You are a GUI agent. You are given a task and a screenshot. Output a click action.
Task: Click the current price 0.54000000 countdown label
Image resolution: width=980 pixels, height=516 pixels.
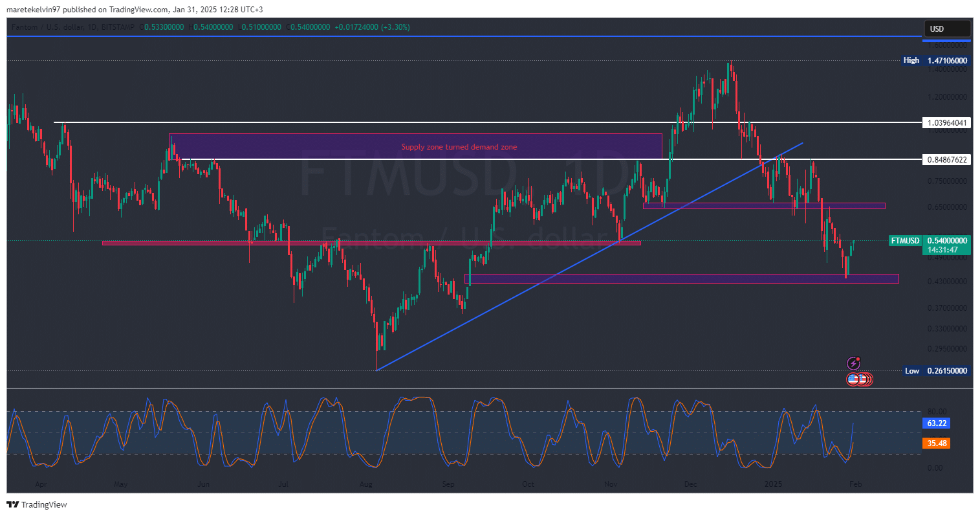[947, 245]
